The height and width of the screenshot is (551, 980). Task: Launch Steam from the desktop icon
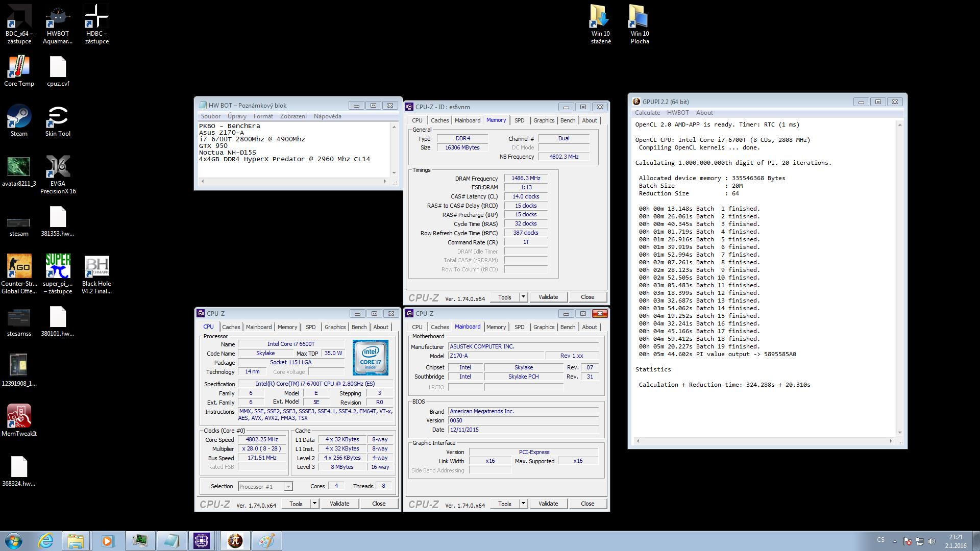(19, 121)
